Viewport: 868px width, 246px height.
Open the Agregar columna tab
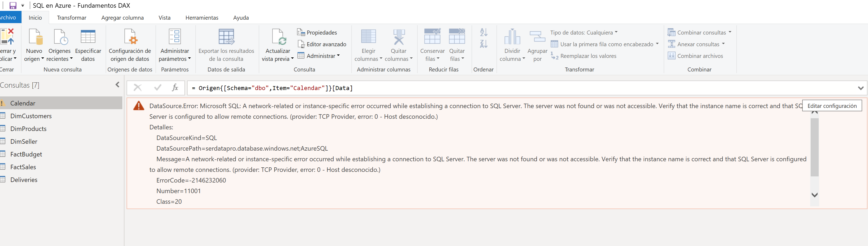(x=122, y=18)
